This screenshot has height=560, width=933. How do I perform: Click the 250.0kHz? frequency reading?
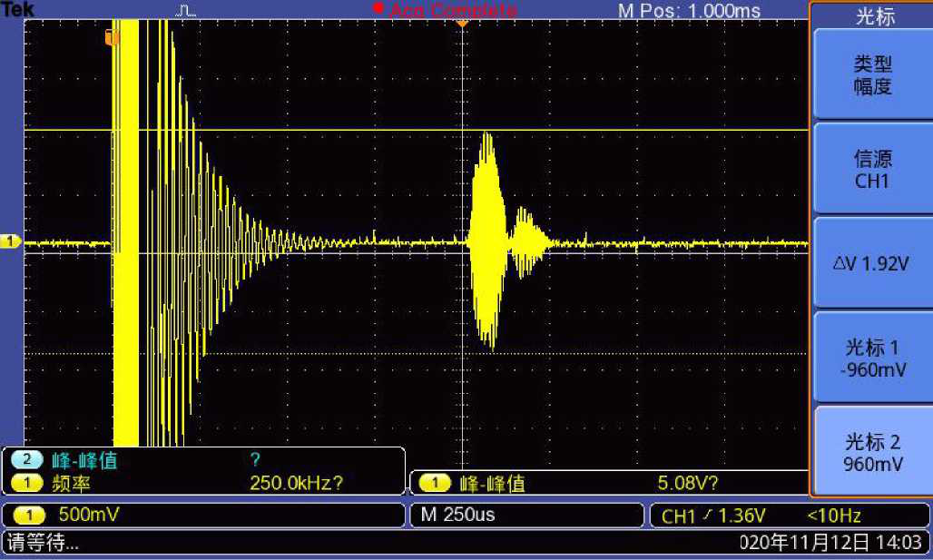point(296,483)
